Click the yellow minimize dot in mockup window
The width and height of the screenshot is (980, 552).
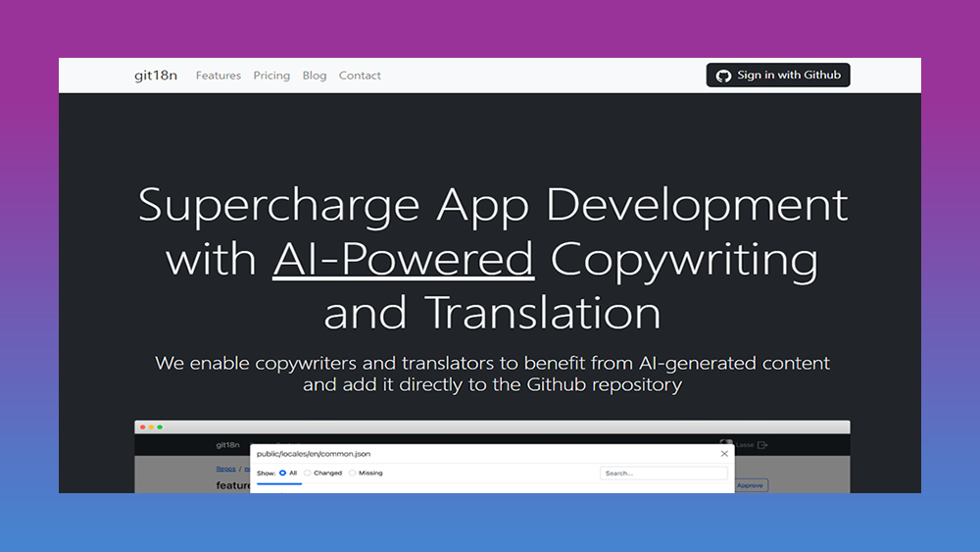click(151, 427)
